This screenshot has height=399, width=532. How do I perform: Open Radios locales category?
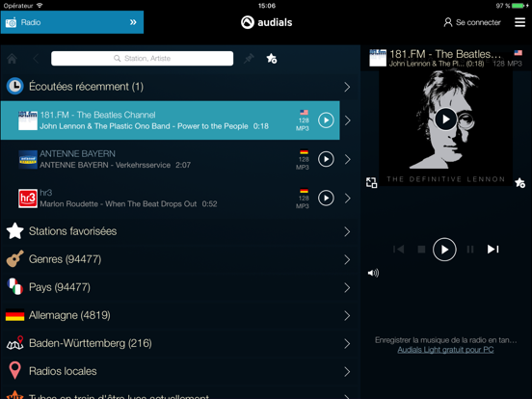pyautogui.click(x=180, y=371)
